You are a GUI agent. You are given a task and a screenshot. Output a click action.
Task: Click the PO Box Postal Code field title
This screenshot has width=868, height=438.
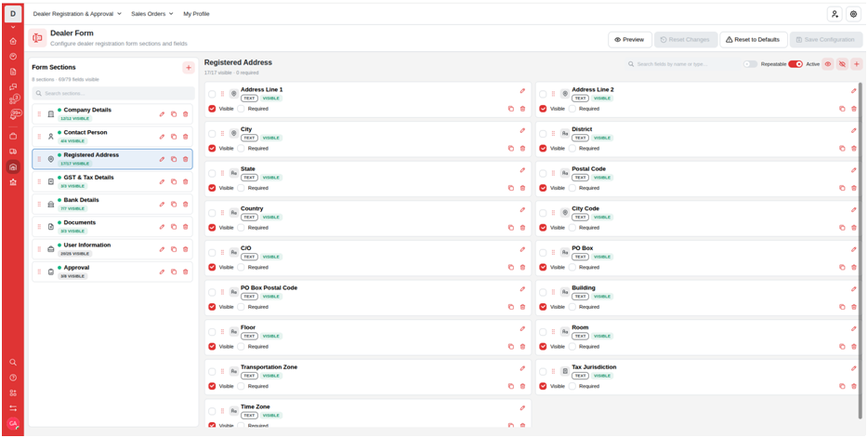click(269, 288)
